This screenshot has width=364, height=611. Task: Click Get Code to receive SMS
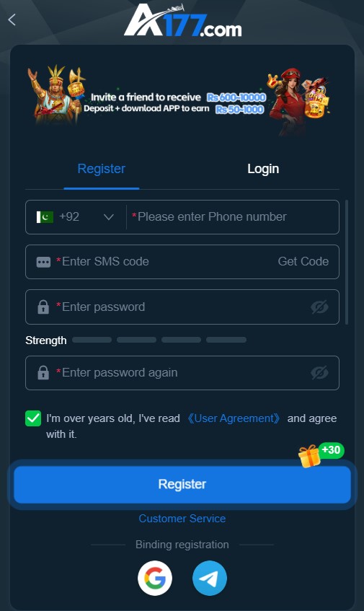tap(303, 261)
